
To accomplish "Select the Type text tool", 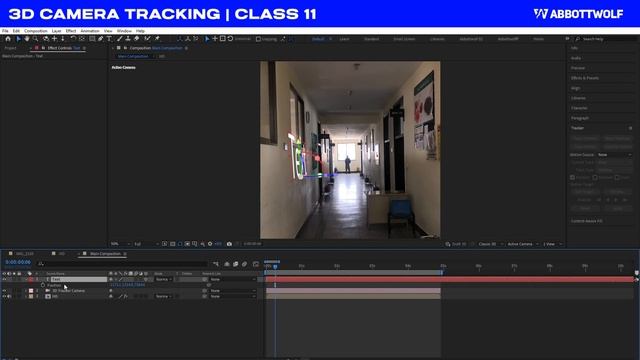I will pyautogui.click(x=109, y=39).
